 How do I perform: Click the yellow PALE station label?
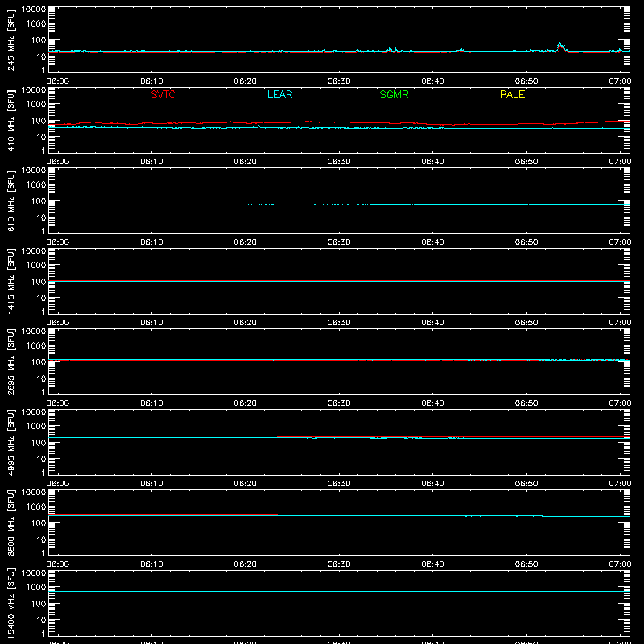click(x=512, y=94)
